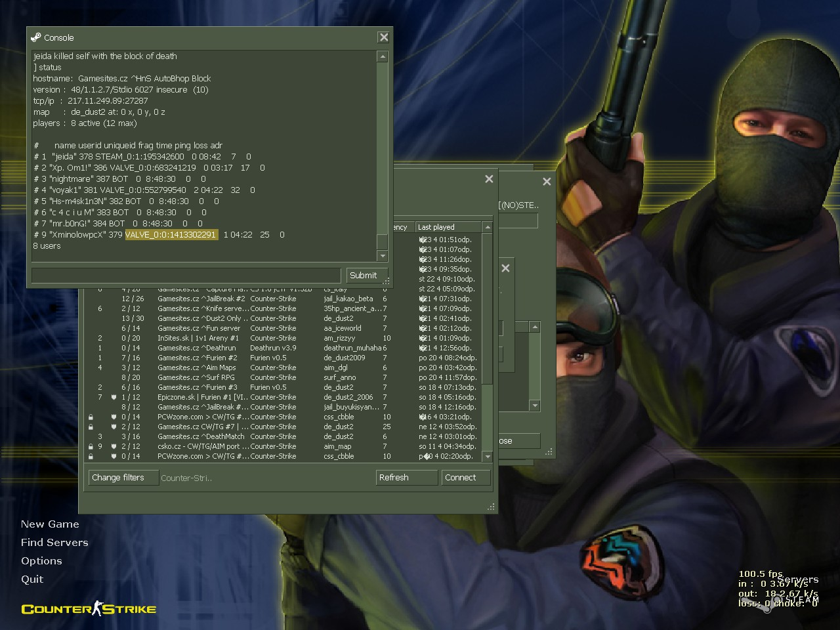
Task: Click VAC shield beside Gamesites.cz CW/TG #7
Action: tap(114, 427)
